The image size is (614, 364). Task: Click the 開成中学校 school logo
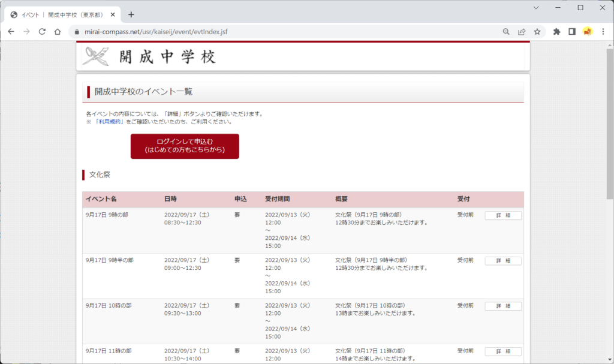pos(149,57)
